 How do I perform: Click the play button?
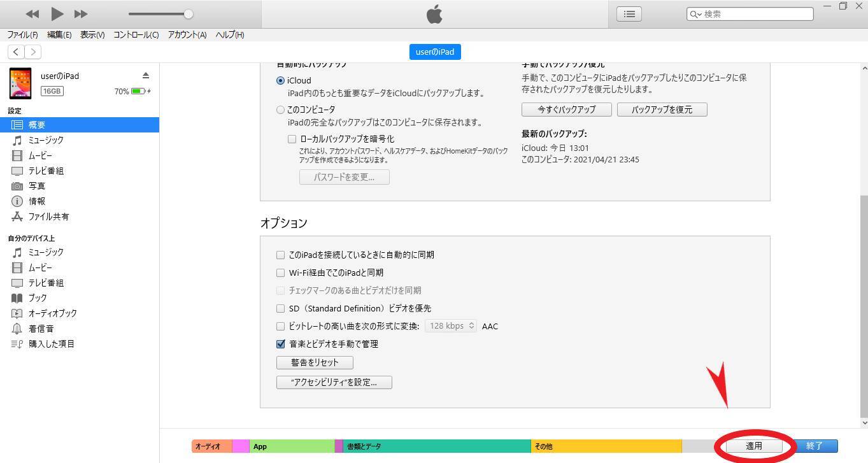[x=57, y=13]
